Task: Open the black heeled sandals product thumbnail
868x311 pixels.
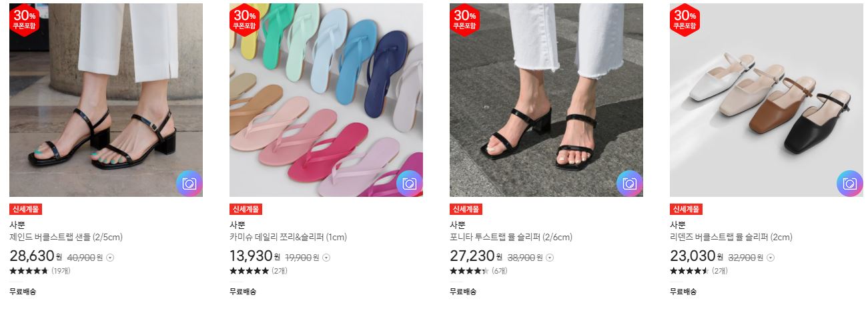Action: [x=106, y=100]
